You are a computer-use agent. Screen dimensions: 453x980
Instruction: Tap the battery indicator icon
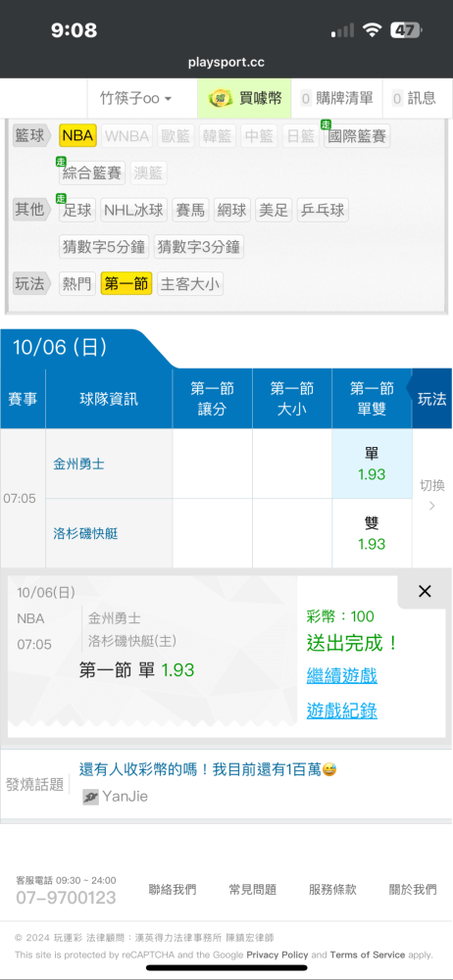[406, 30]
